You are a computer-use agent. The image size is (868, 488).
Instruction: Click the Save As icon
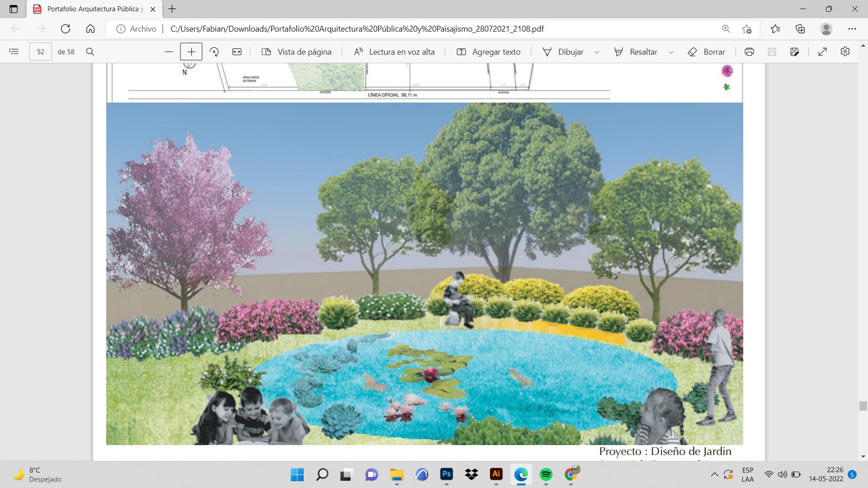795,52
